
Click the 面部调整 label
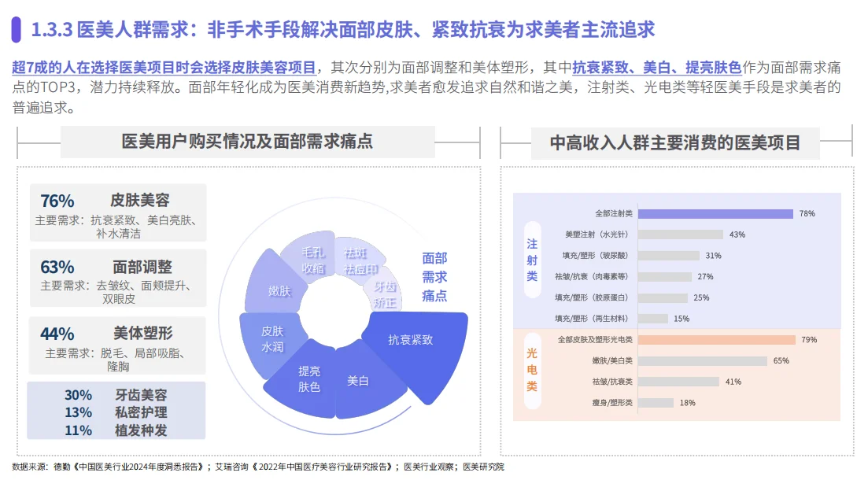pyautogui.click(x=142, y=267)
